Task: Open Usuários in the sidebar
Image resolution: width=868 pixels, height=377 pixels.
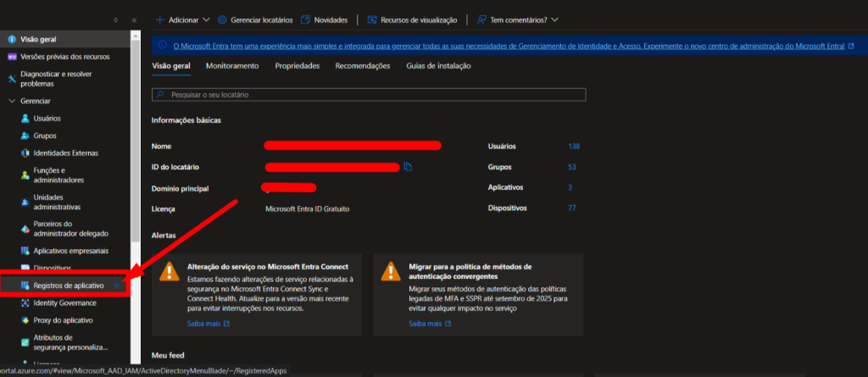Action: pyautogui.click(x=47, y=119)
